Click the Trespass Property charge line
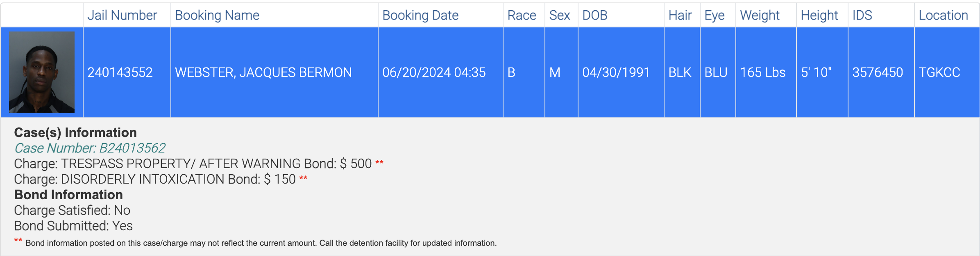Screen dimensions: 980x256 [x=199, y=164]
